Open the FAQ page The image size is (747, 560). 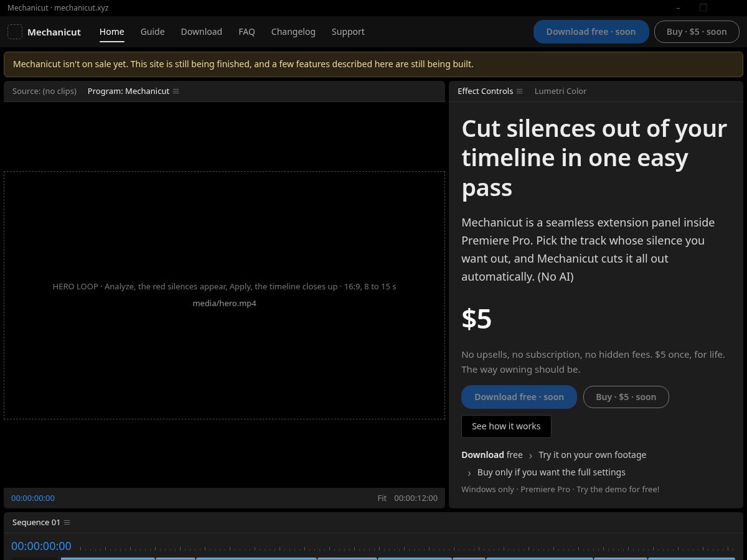coord(247,32)
